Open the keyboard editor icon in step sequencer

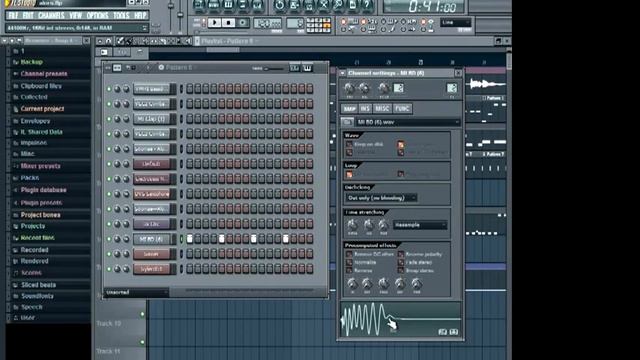point(307,68)
